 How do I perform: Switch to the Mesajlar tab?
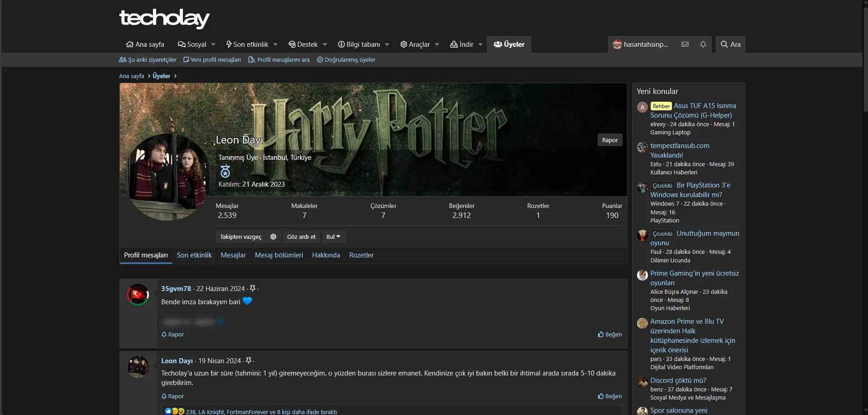click(x=233, y=255)
